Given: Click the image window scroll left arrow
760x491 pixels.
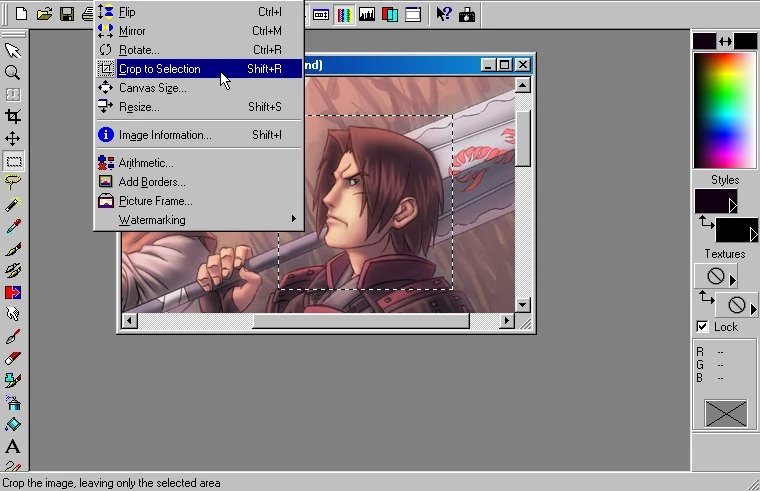Looking at the screenshot, I should tap(129, 320).
